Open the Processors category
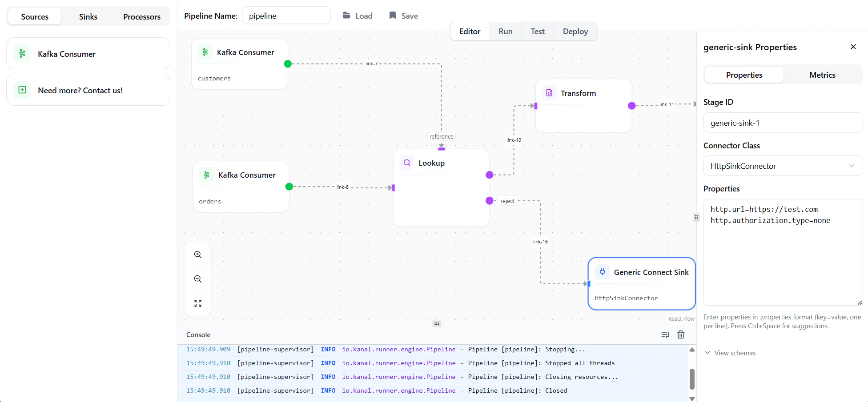This screenshot has height=402, width=868. 141,16
